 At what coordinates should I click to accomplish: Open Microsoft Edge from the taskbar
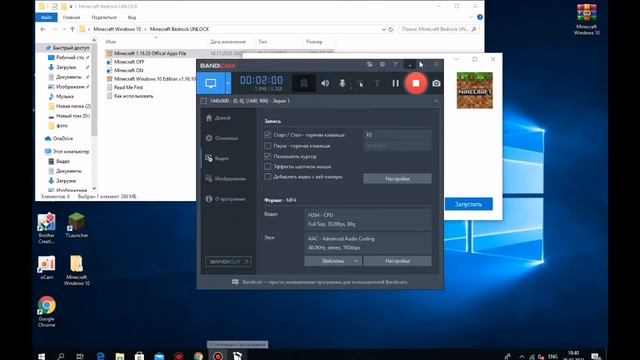[x=100, y=356]
